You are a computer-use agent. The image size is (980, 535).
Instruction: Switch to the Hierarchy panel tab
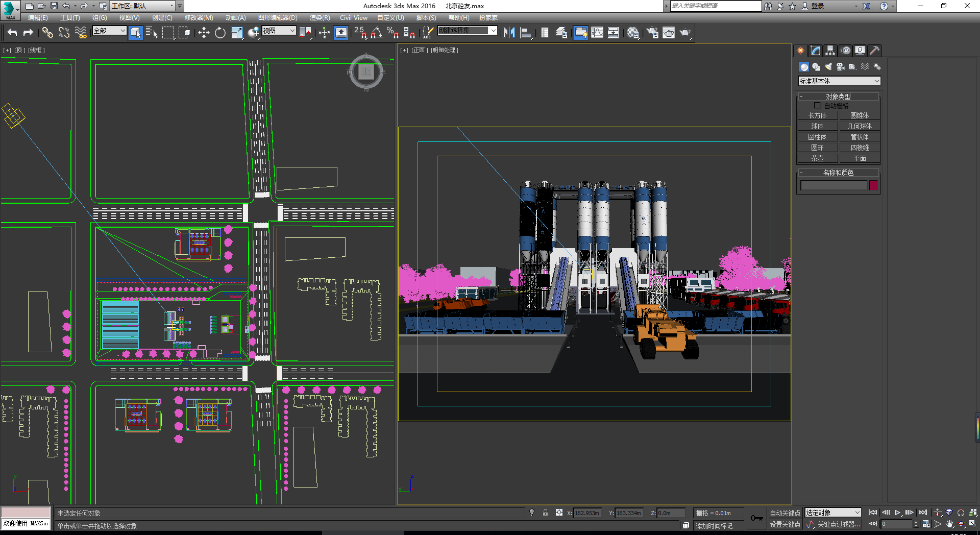click(x=830, y=51)
